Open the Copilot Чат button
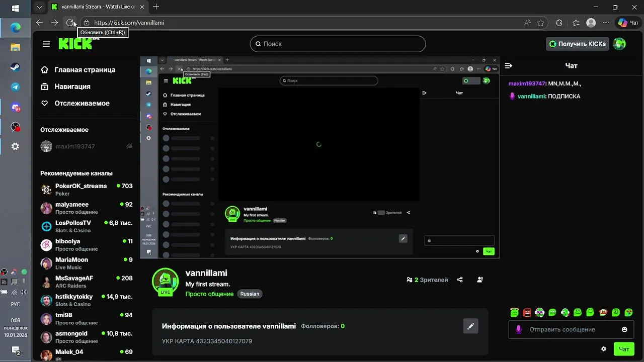The height and width of the screenshot is (362, 644). click(x=628, y=23)
